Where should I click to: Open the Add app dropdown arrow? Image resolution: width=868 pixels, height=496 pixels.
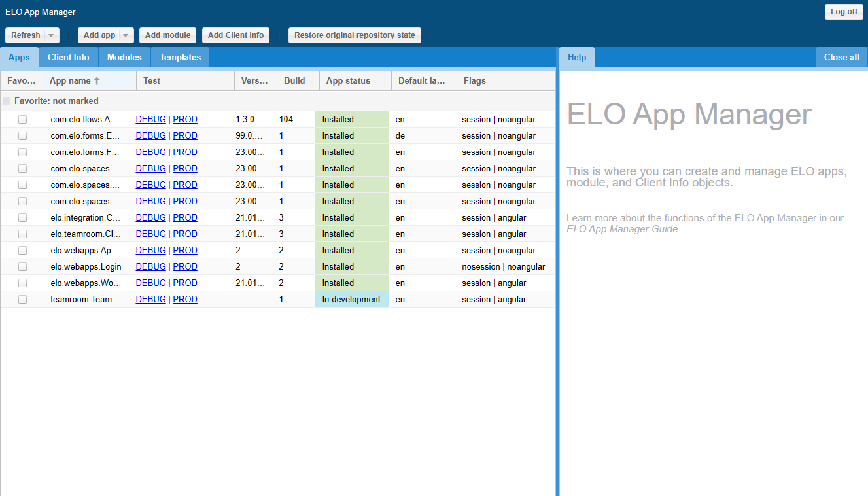(x=127, y=35)
